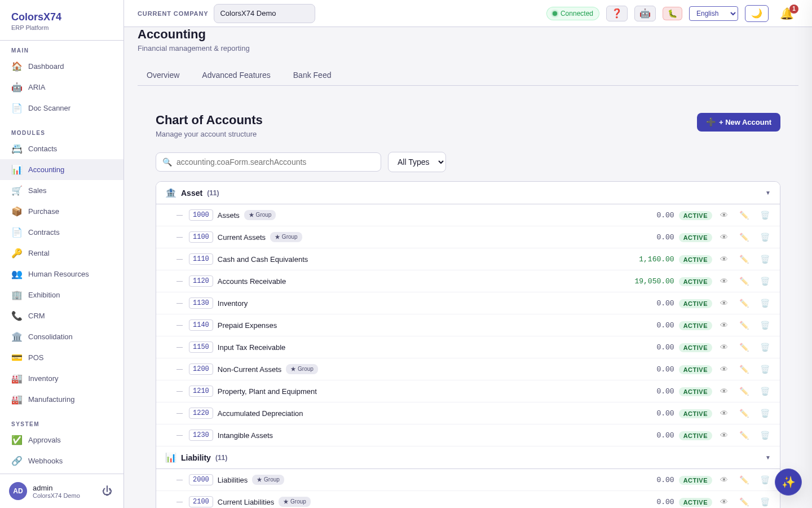
Task: Create a New Account
Action: (x=739, y=122)
